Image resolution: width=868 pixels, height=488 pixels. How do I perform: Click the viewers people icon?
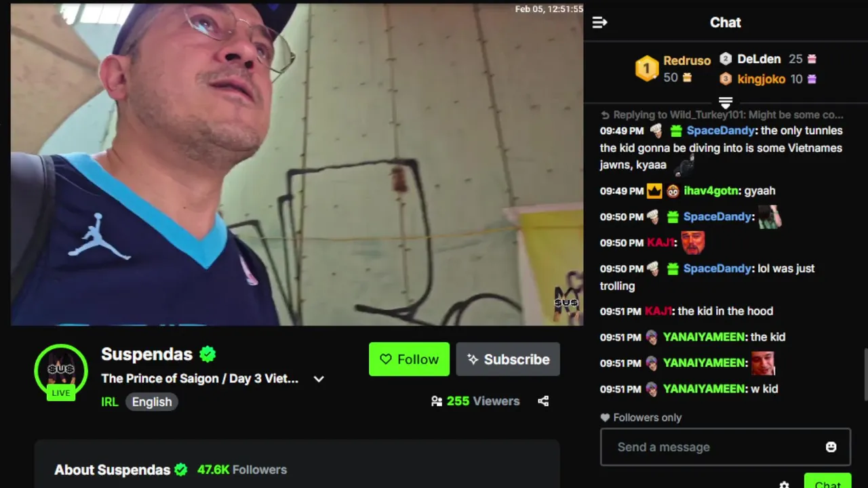437,401
